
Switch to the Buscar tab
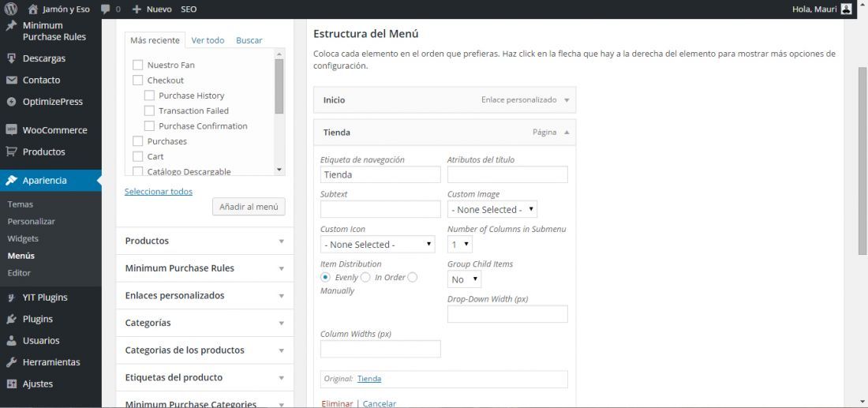[x=249, y=40]
